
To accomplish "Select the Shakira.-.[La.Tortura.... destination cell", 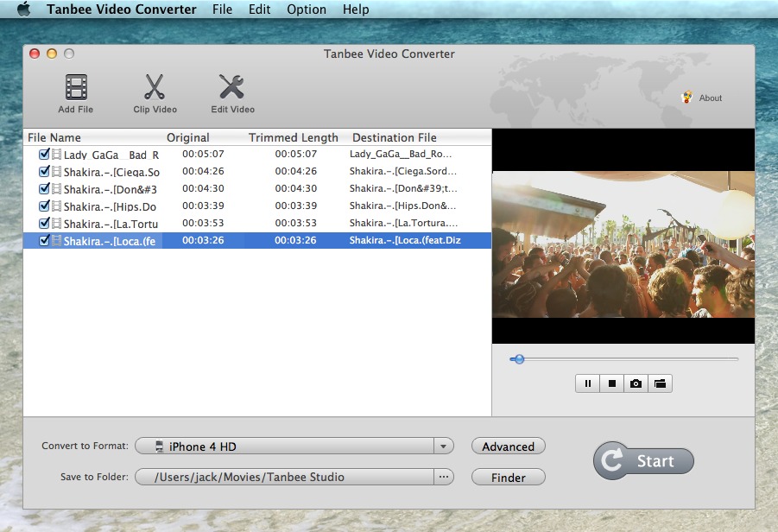I will tap(403, 223).
